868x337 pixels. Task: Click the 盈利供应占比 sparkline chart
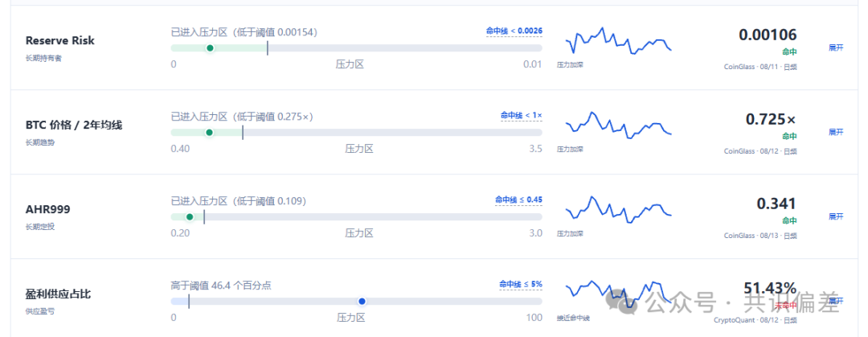618,294
